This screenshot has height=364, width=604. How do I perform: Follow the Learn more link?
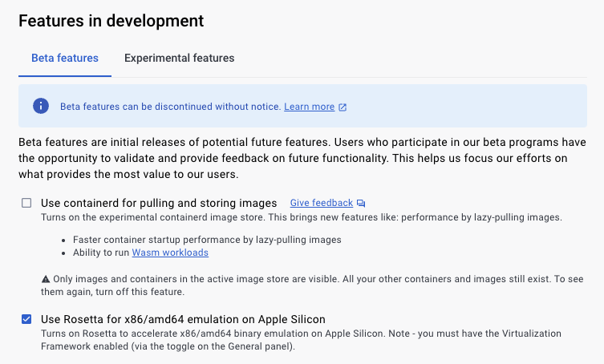coord(309,107)
